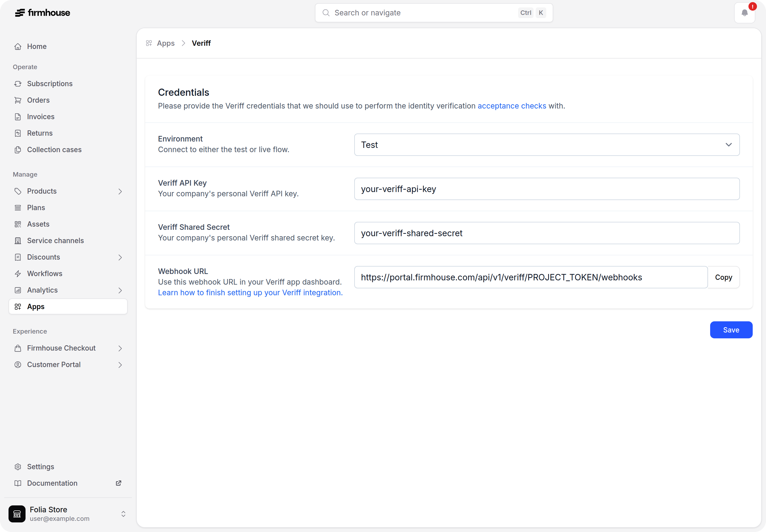Image resolution: width=766 pixels, height=532 pixels.
Task: Open Collection cases page
Action: click(x=68, y=150)
